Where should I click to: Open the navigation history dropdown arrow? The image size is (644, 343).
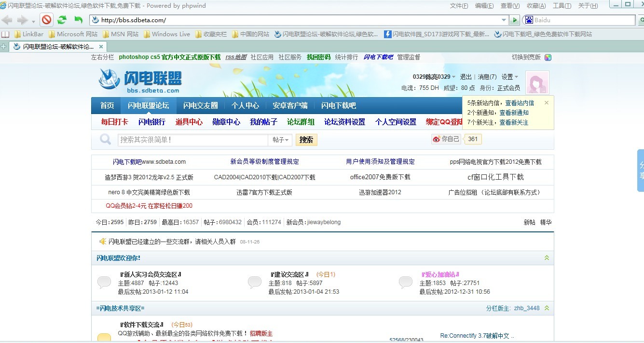coord(33,21)
